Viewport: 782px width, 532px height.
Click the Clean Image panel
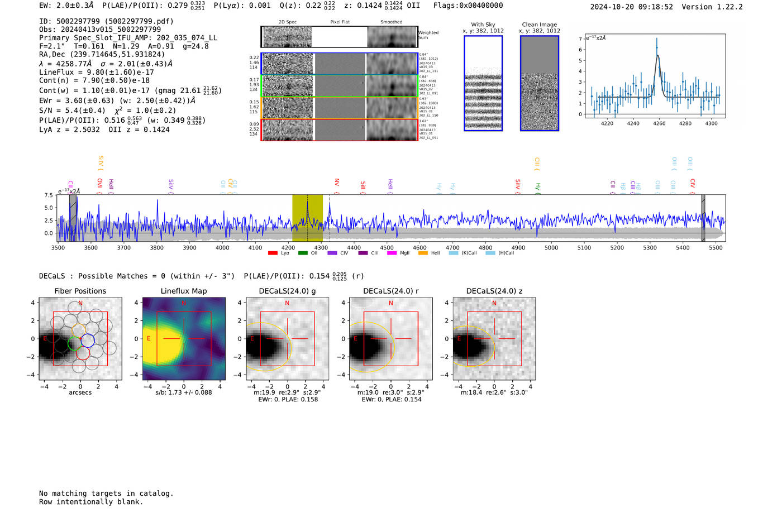coord(540,83)
